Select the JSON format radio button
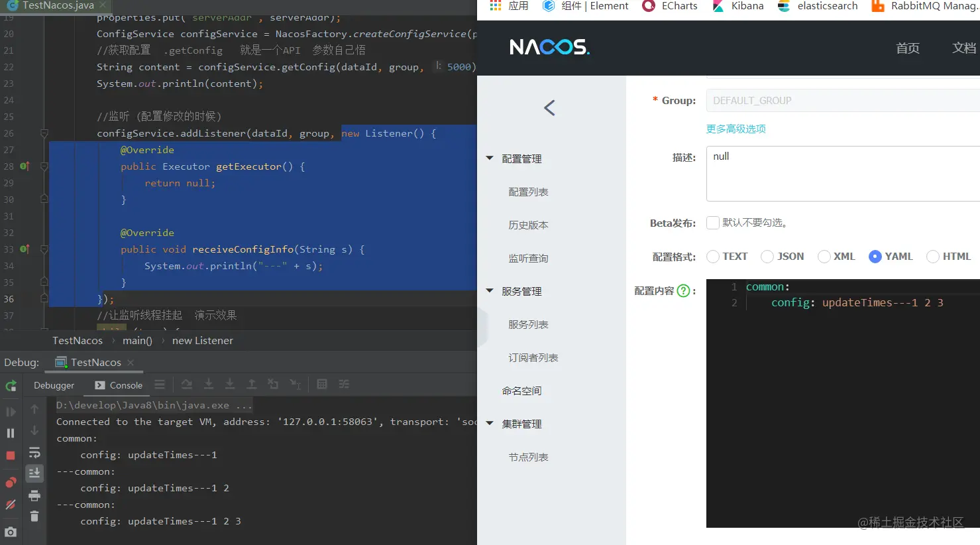The image size is (980, 545). pos(767,257)
